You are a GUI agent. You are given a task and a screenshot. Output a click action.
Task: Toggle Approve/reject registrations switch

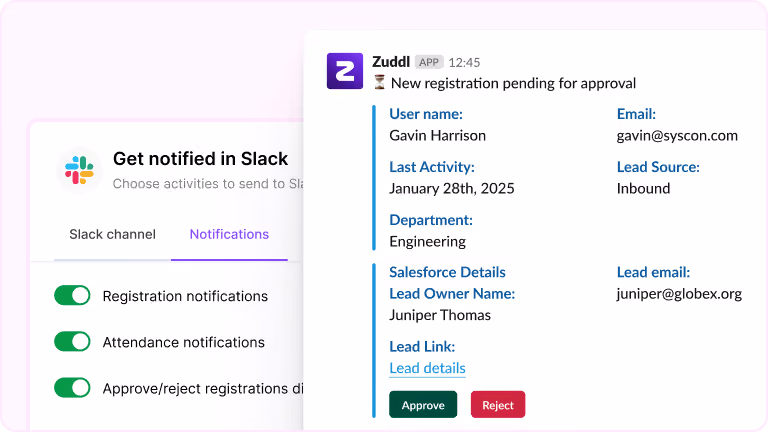(72, 387)
